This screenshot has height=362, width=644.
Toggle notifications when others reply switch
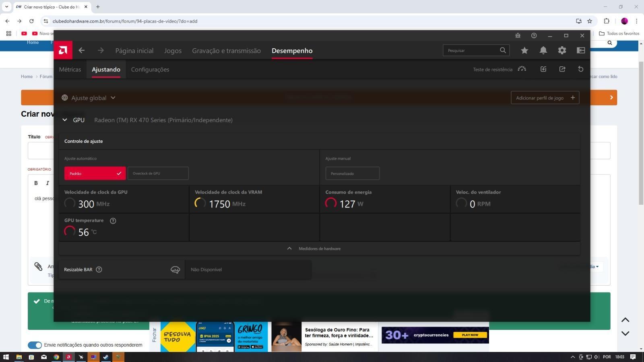click(x=35, y=345)
